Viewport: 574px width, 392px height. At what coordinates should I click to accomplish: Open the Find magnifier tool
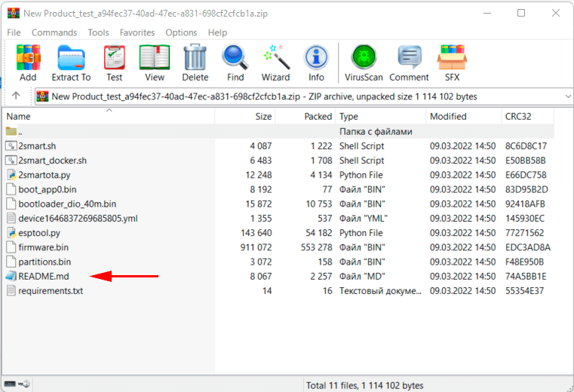tap(235, 57)
